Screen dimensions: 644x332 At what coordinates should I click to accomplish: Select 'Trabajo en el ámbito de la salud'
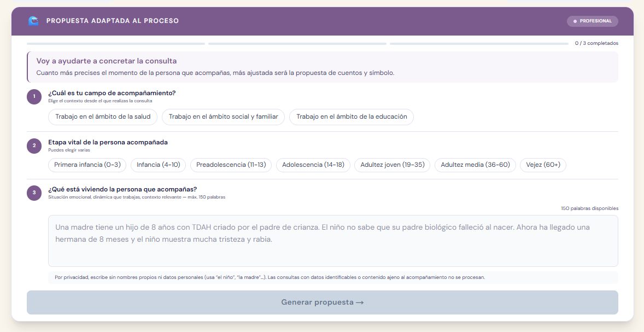[103, 117]
